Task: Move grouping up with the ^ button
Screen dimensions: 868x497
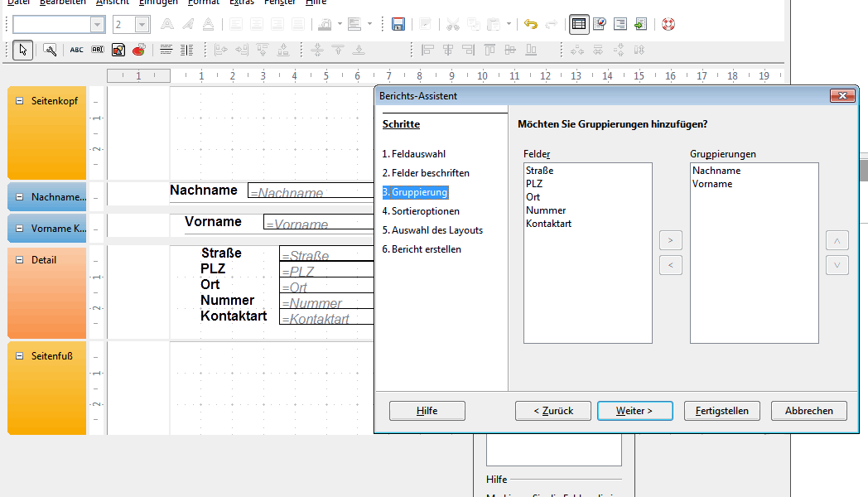Action: click(837, 240)
